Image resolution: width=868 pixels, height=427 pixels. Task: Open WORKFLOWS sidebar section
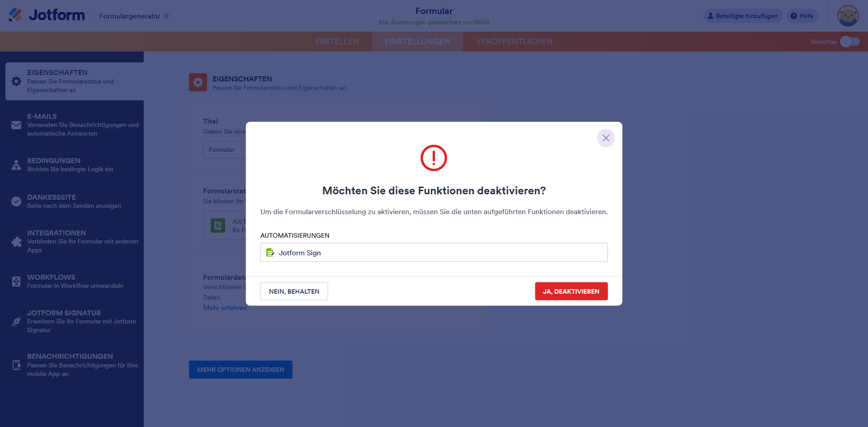point(75,281)
